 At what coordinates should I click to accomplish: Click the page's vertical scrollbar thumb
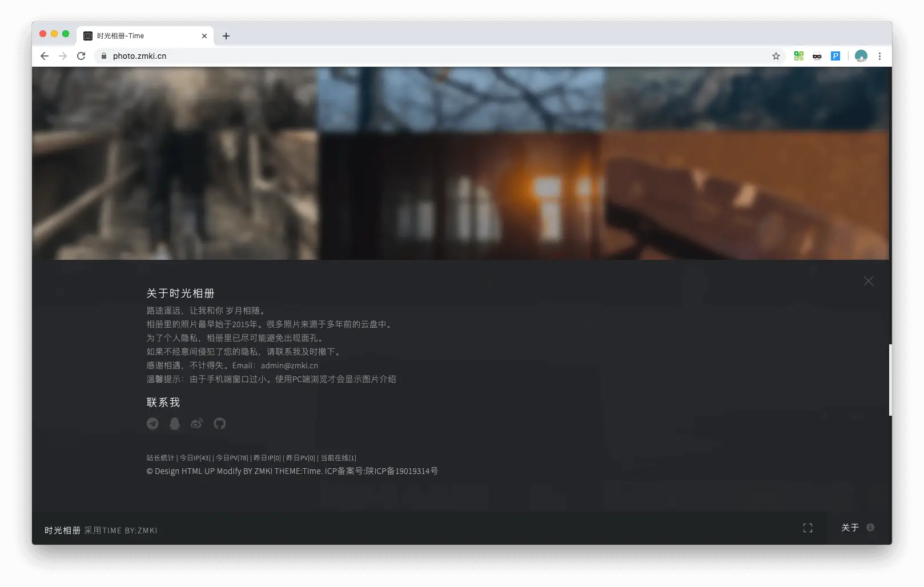[x=890, y=380]
